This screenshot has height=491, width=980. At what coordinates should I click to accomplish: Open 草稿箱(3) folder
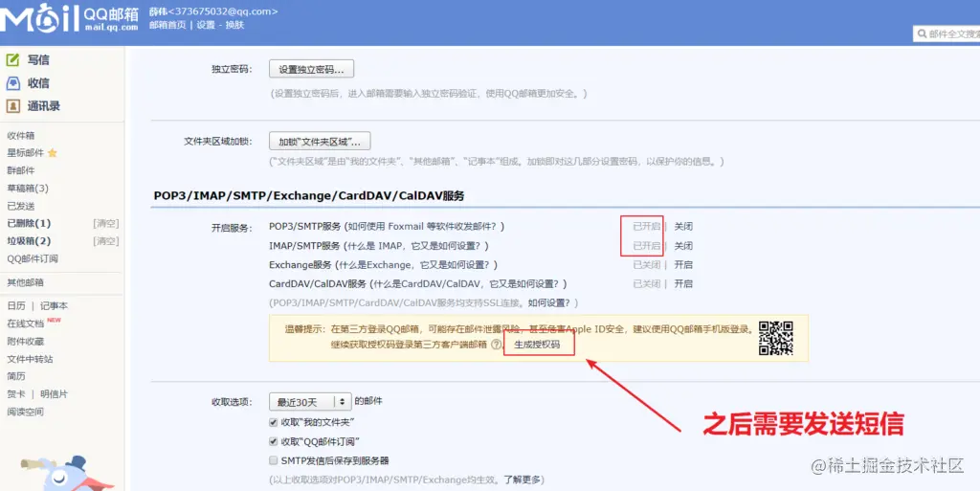click(x=28, y=188)
